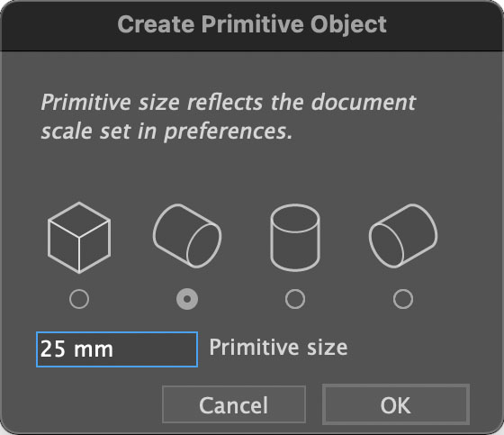Choose the cylinder icon with left-facing end cap
The image size is (504, 435).
tap(403, 236)
